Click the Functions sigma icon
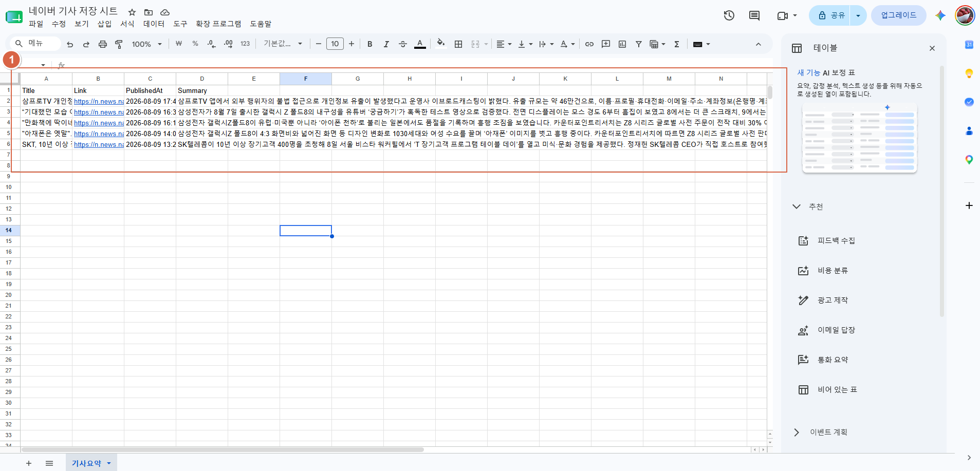This screenshot has height=471, width=980. (x=677, y=44)
